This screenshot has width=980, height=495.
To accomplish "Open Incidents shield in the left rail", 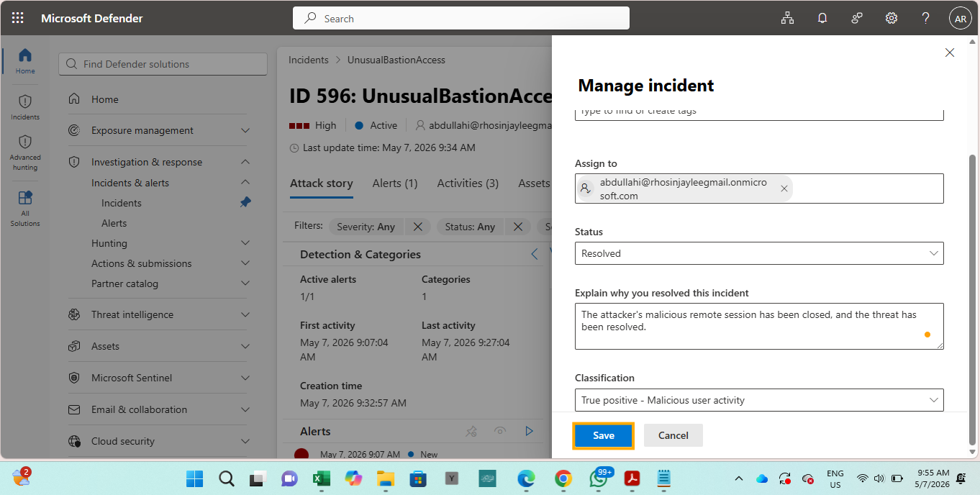I will 25,107.
